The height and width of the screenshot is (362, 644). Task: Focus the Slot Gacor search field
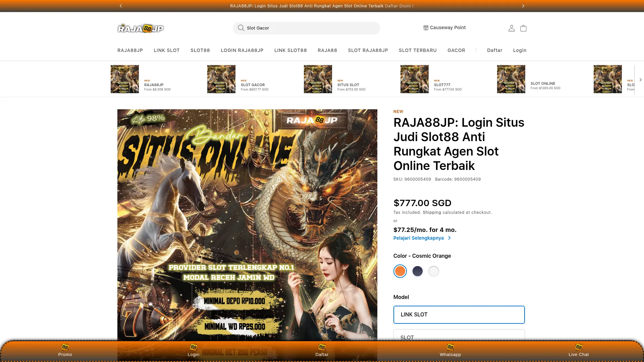(307, 28)
